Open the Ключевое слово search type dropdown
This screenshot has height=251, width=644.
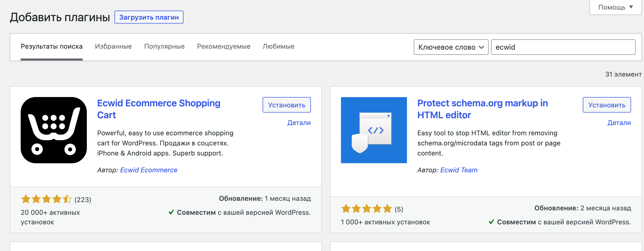point(451,47)
